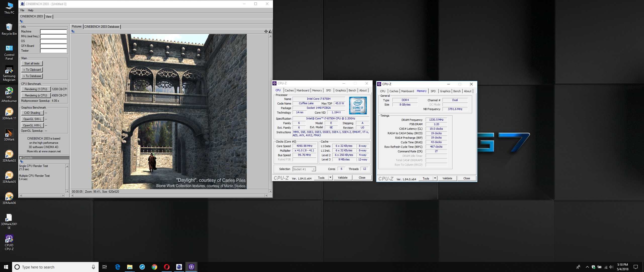Switch to CPU-Z taskbar icon
The image size is (644, 272).
coord(191,267)
